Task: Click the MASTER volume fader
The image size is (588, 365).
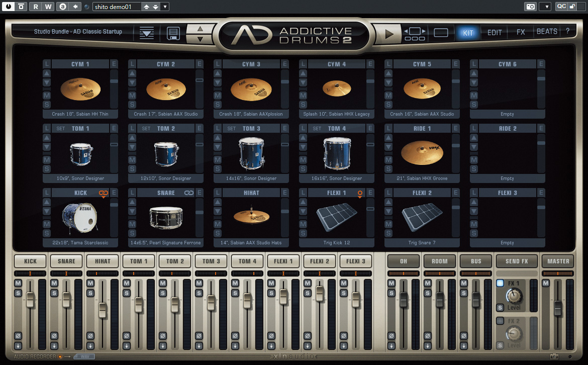Action: 558,308
